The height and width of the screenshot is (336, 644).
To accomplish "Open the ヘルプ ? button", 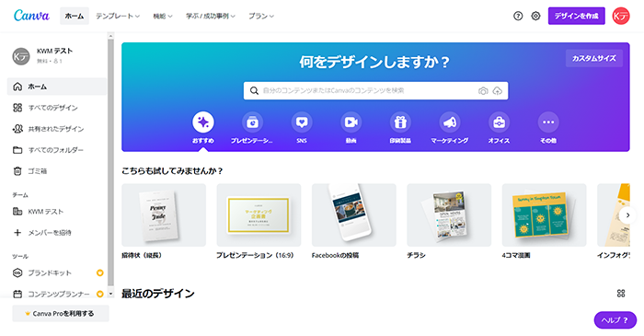I will 615,320.
